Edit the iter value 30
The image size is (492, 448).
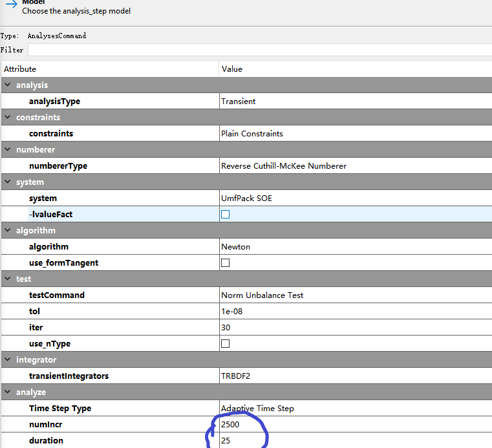(226, 328)
